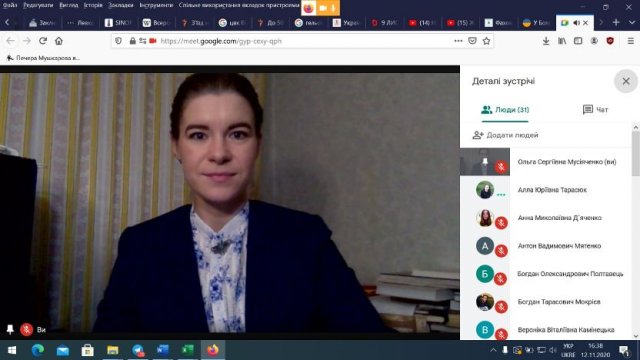Open a new browser tab with plus icon
Image resolution: width=640 pixels, height=360 pixels.
[616, 22]
